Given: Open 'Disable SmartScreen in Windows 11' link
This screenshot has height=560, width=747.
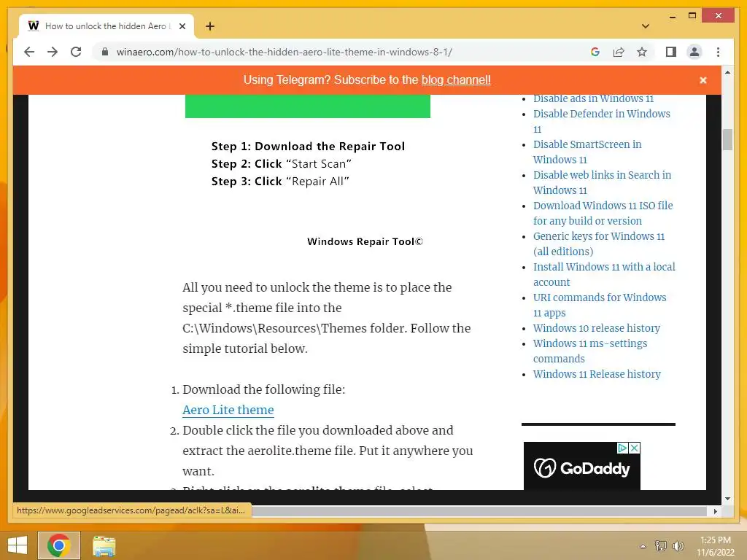Looking at the screenshot, I should pyautogui.click(x=587, y=152).
